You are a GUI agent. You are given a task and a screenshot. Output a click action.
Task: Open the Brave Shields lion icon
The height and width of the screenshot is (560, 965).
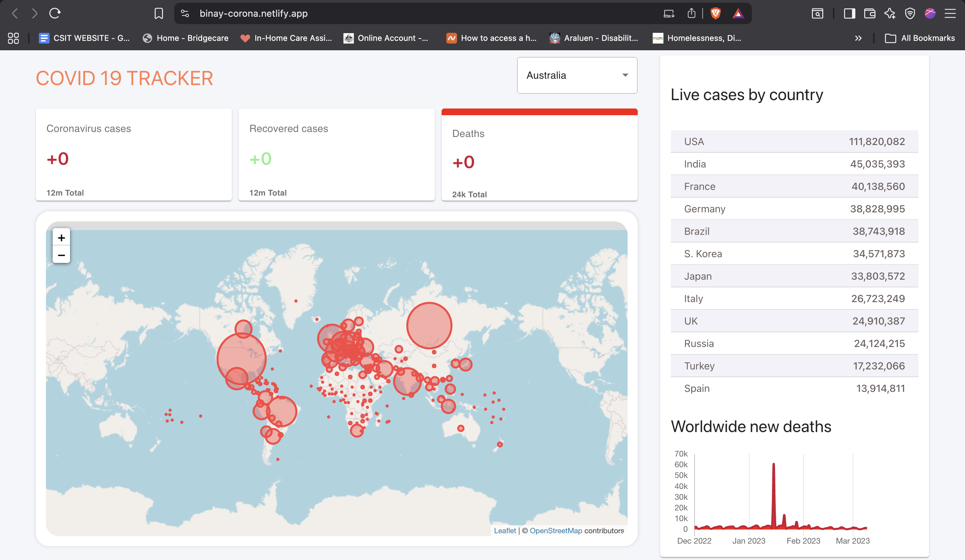[x=715, y=13]
